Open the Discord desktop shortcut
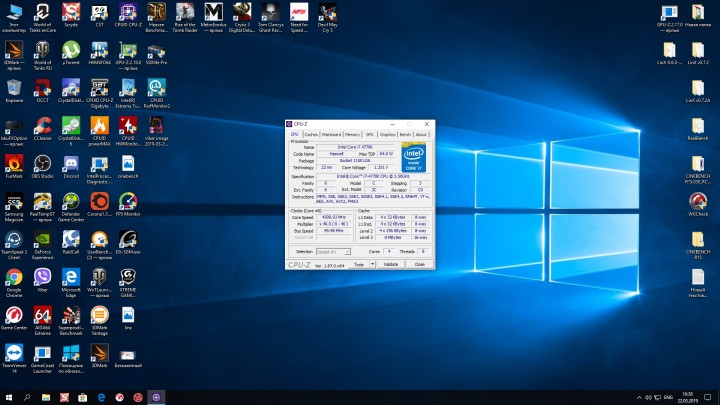Screen dimensions: 720x405 coord(71,167)
